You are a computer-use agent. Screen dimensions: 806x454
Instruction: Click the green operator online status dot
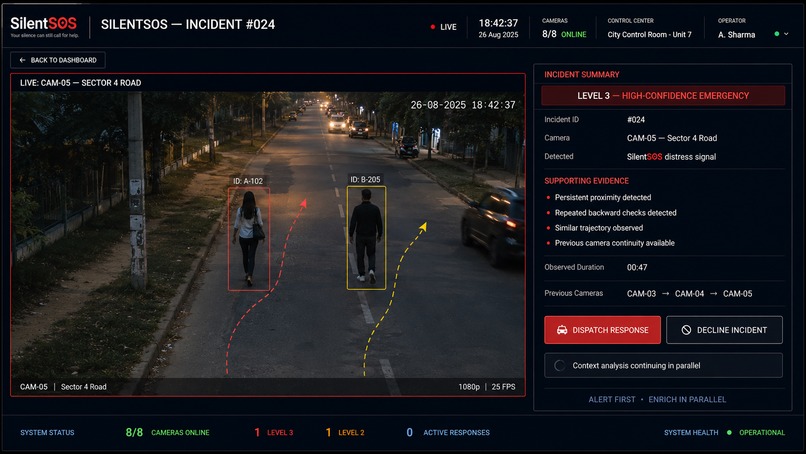pos(777,34)
